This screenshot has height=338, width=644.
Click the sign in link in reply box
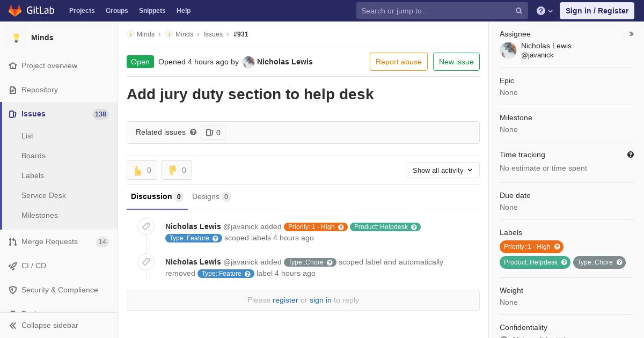tap(320, 300)
